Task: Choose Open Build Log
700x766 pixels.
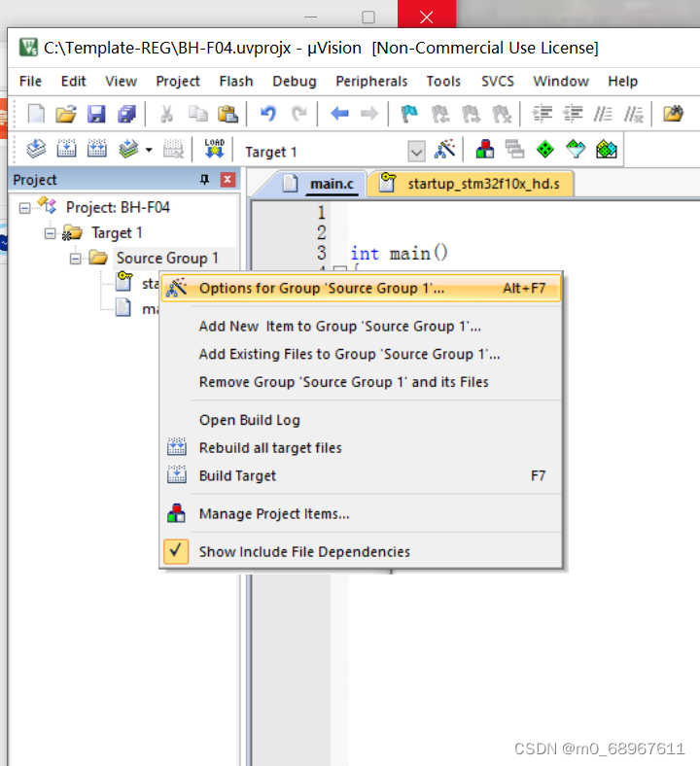Action: [x=361, y=420]
